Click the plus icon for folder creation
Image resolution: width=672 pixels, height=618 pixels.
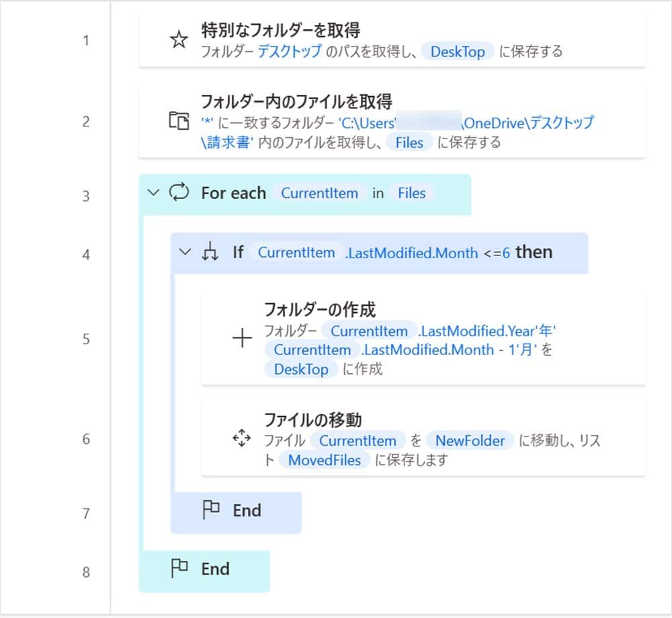[x=242, y=338]
